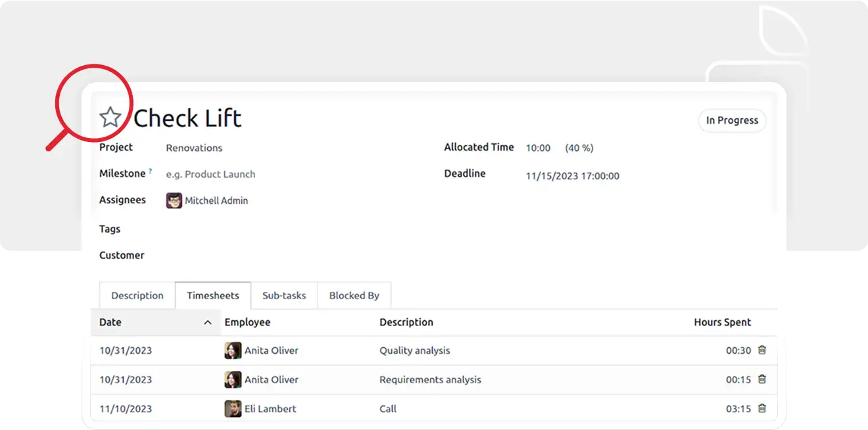The image size is (868, 430).
Task: Sort by Date column arrow
Action: pos(208,322)
